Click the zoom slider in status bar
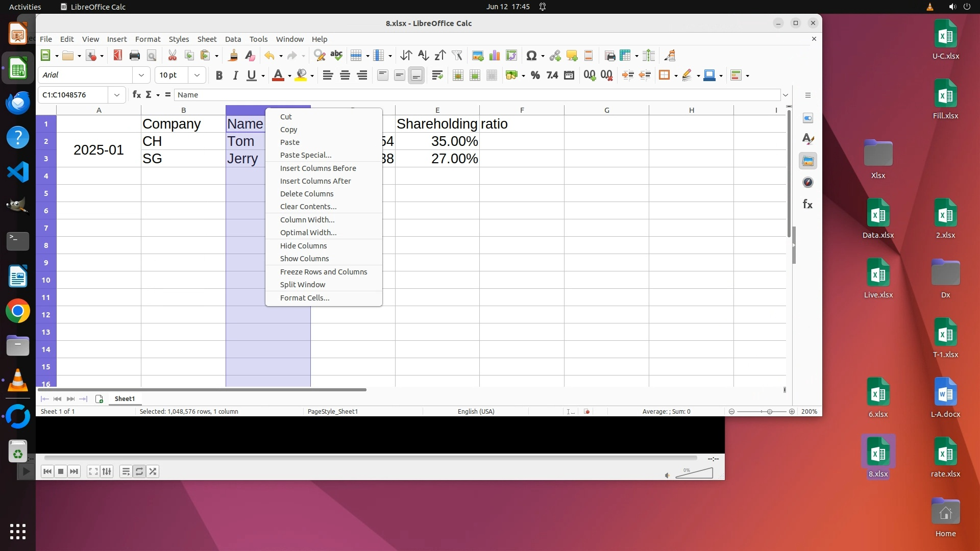Viewport: 980px width, 551px height. pyautogui.click(x=769, y=412)
